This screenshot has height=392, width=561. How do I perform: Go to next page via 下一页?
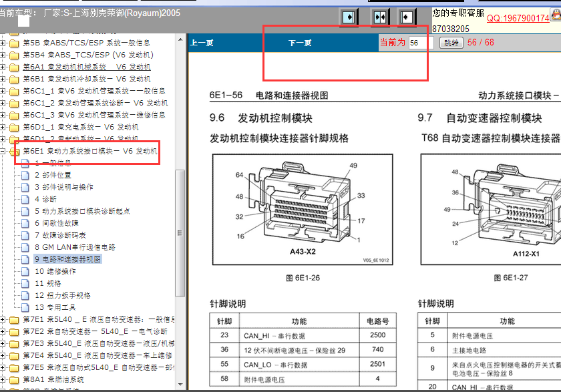click(300, 43)
